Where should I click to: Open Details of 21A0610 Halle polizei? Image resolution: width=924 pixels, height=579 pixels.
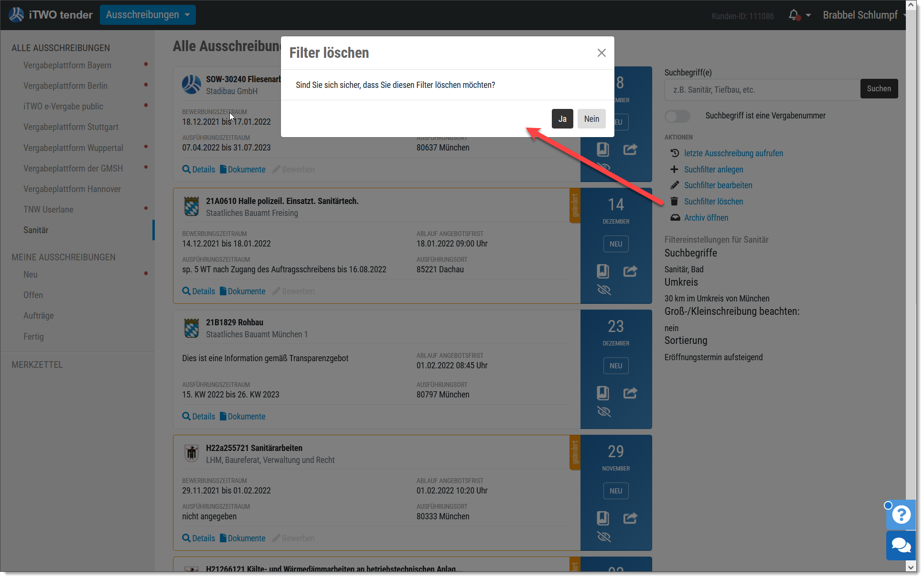point(199,291)
